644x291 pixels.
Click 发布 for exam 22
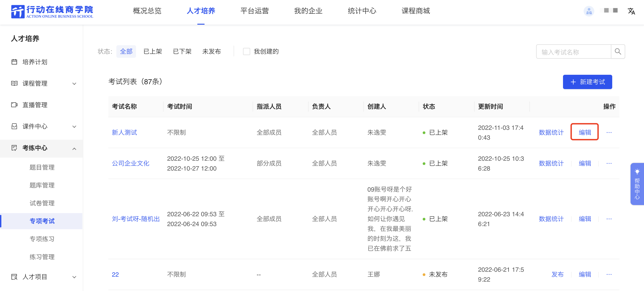click(557, 274)
